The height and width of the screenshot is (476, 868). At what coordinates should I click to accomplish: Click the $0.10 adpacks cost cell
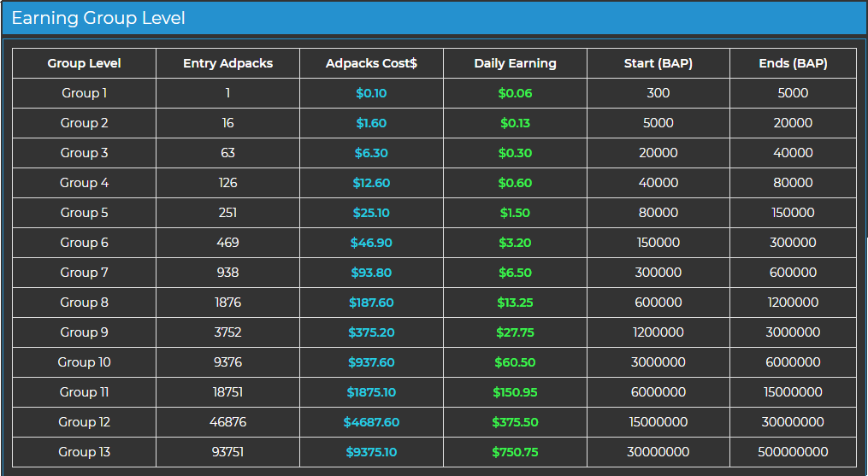(371, 93)
